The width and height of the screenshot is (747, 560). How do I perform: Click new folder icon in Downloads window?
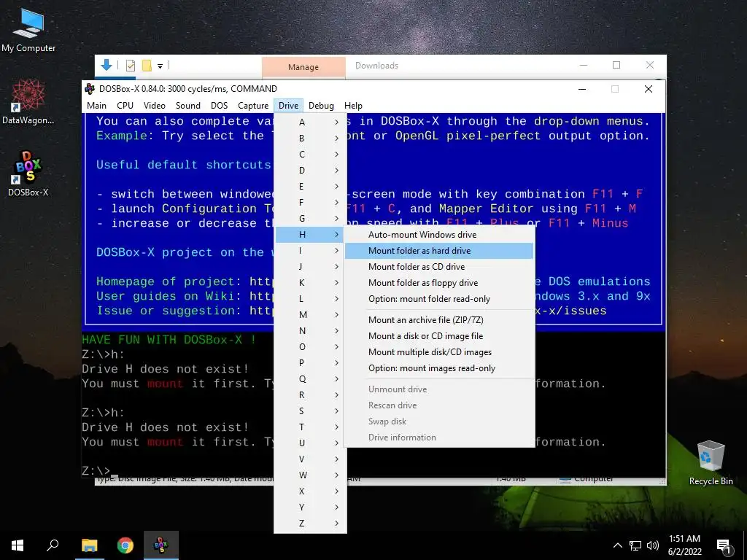147,66
